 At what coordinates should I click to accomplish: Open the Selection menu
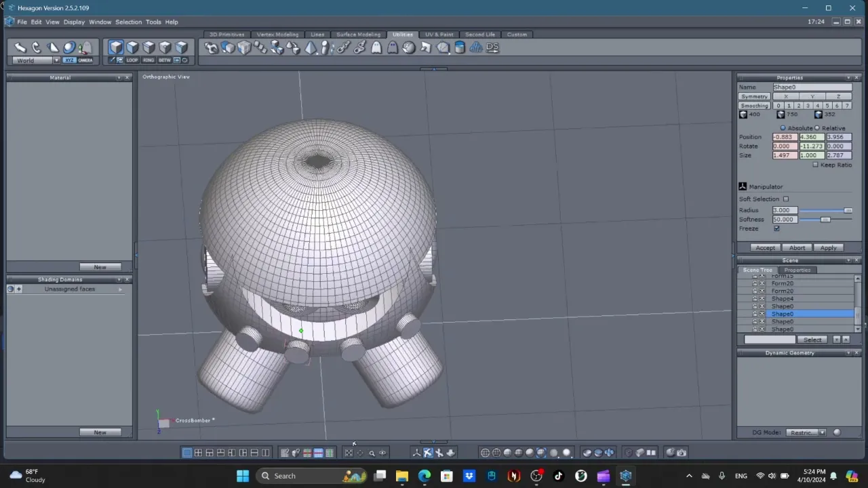pos(128,22)
